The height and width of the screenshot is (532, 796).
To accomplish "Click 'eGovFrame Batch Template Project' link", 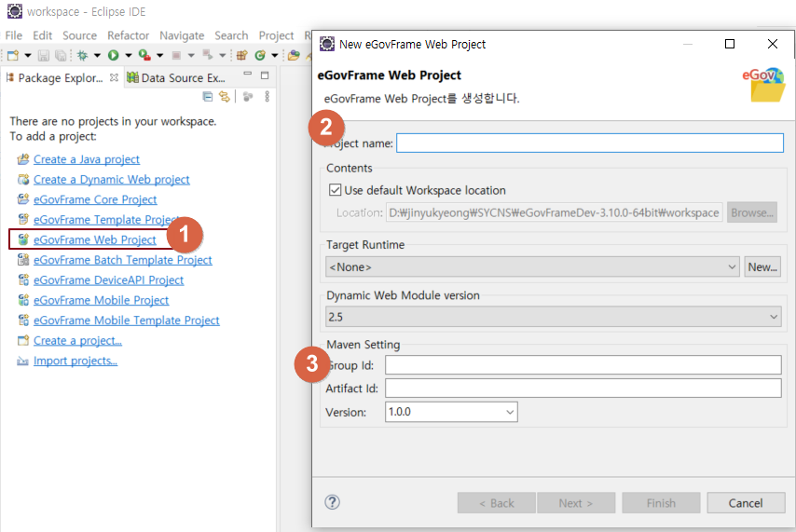I will coord(122,260).
